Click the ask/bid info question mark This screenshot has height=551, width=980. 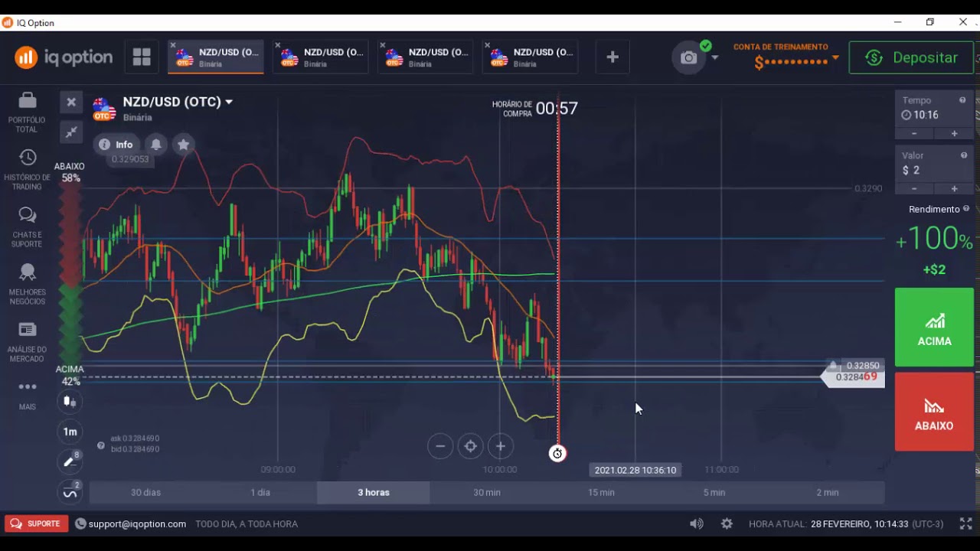[101, 445]
